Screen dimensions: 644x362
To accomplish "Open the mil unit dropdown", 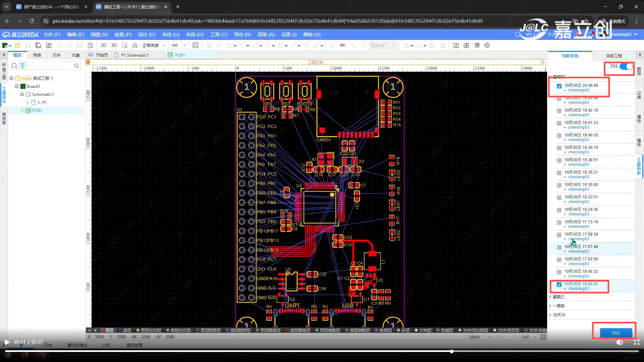I will pos(179,45).
